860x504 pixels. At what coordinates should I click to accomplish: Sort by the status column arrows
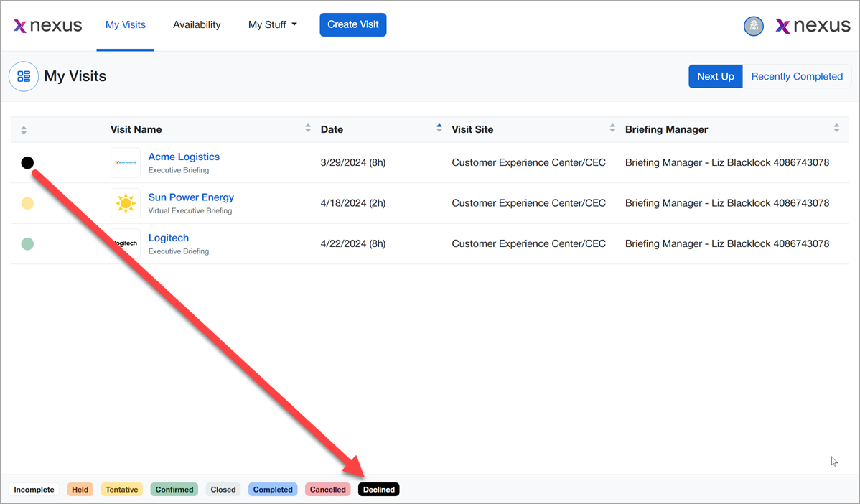click(x=24, y=130)
